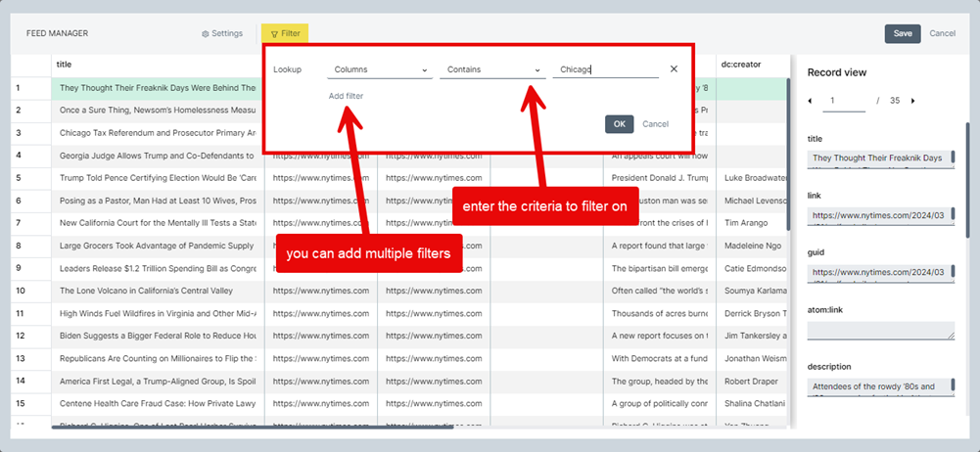The image size is (980, 452).
Task: Click description cell 'The bipartisan bill emerged'
Action: 660,268
